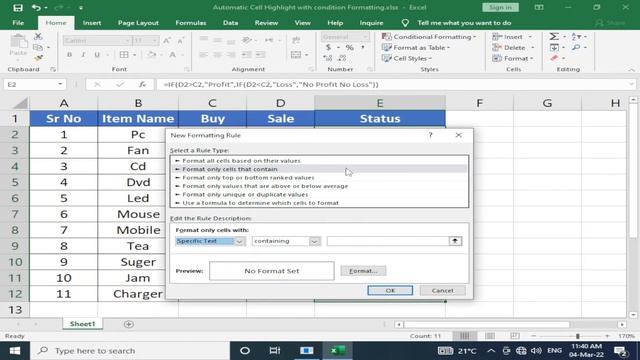Screen dimensions: 640x360
Task: Click the Sign in button
Action: tap(500, 7)
